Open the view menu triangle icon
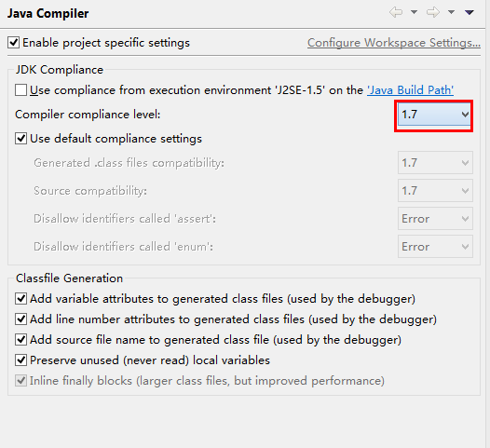490x448 pixels. [x=470, y=12]
